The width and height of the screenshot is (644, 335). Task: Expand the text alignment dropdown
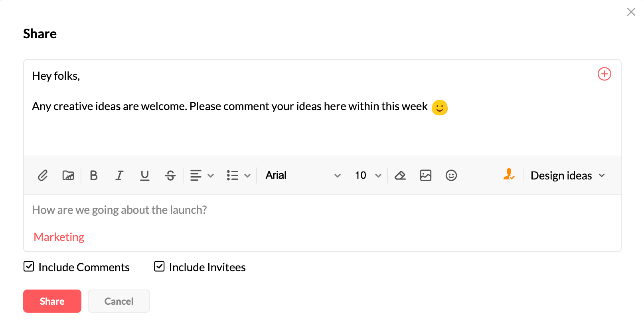pos(202,175)
